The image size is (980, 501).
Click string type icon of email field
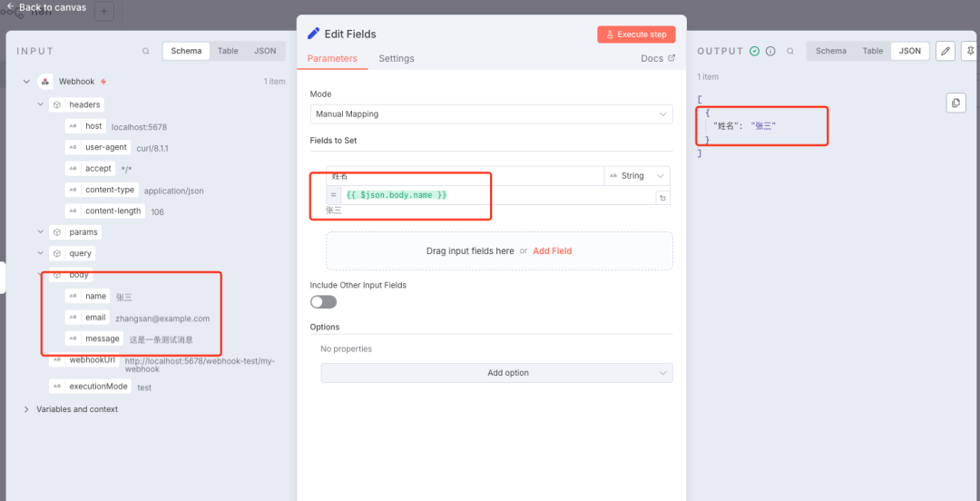pos(73,318)
